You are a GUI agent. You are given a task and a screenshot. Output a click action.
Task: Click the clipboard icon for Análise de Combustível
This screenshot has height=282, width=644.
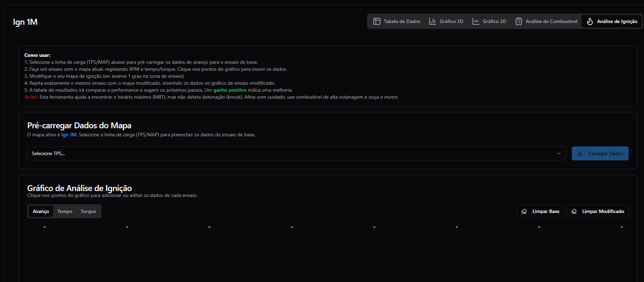[x=518, y=21]
